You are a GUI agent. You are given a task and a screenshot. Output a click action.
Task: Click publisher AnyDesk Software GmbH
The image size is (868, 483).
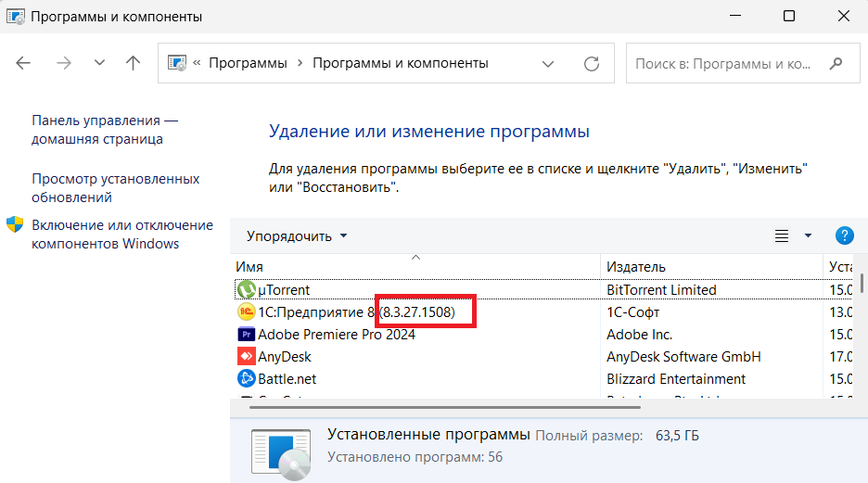683,357
